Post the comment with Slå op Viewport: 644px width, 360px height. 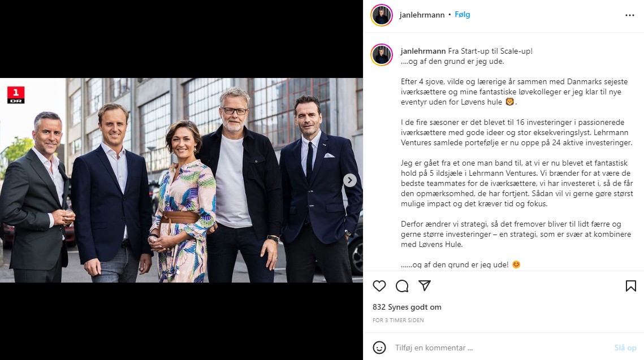point(625,348)
